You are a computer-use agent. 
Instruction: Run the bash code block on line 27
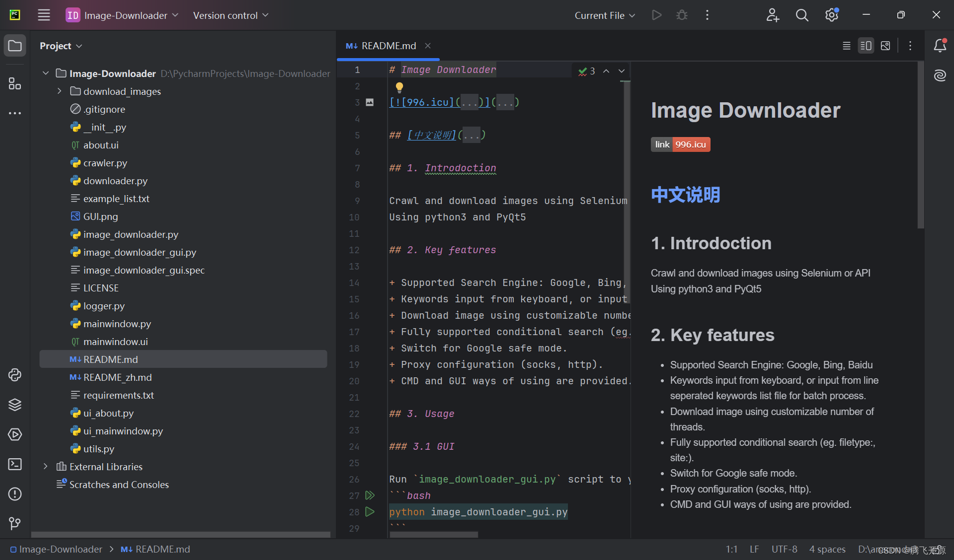point(370,495)
